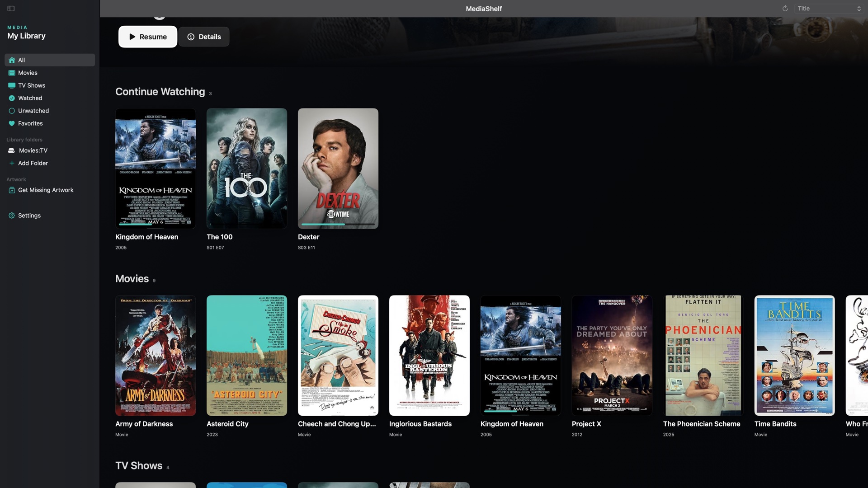868x488 pixels.
Task: Click the Movies section heading
Action: click(132, 279)
